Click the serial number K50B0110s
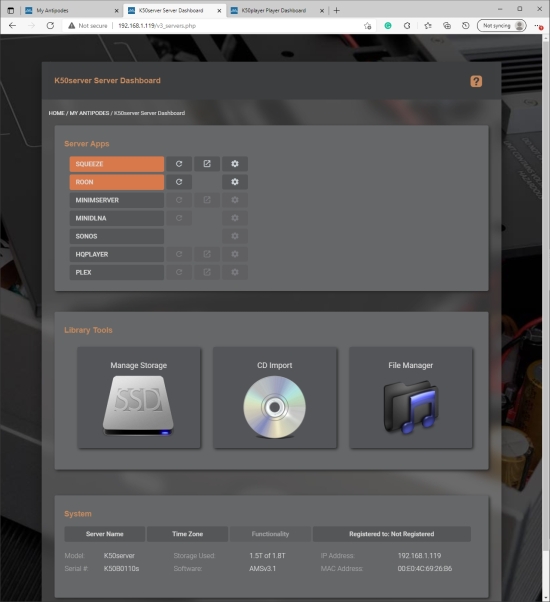Viewport: 550px width, 602px height. pos(121,569)
